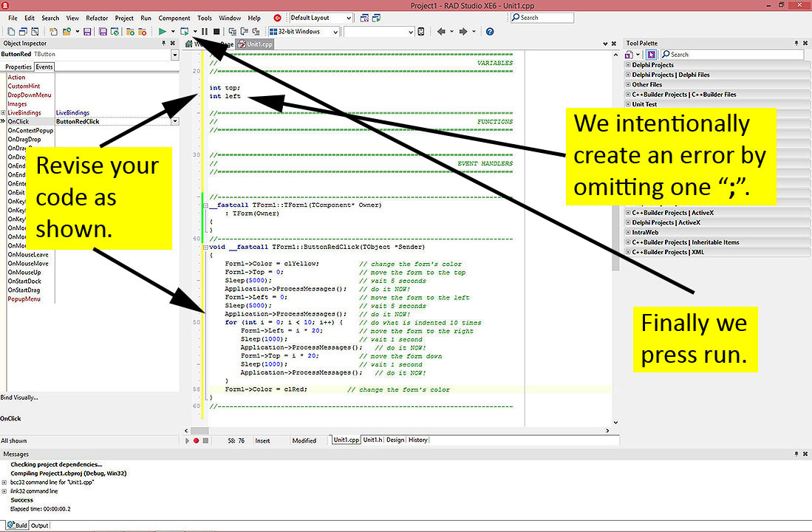Click the device manager icon in toolbar
The width and height of the screenshot is (812, 532).
coord(421,32)
